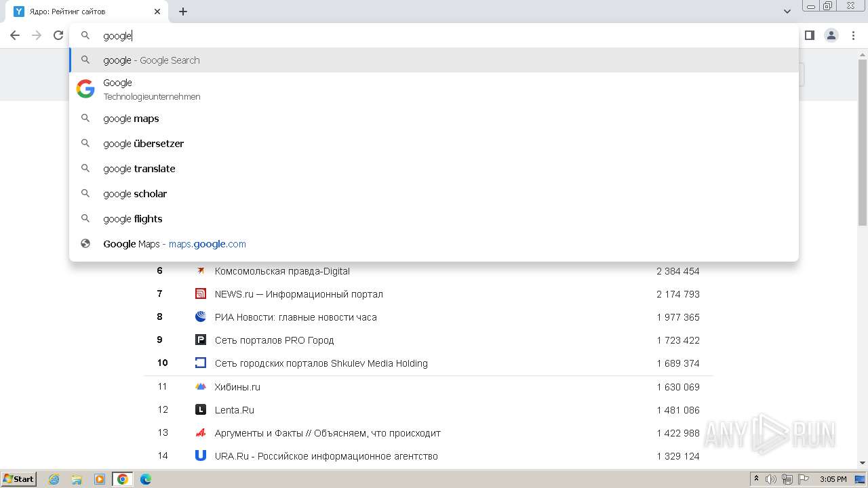Open the tab search chevron in title bar
This screenshot has width=868, height=488.
pos(787,12)
